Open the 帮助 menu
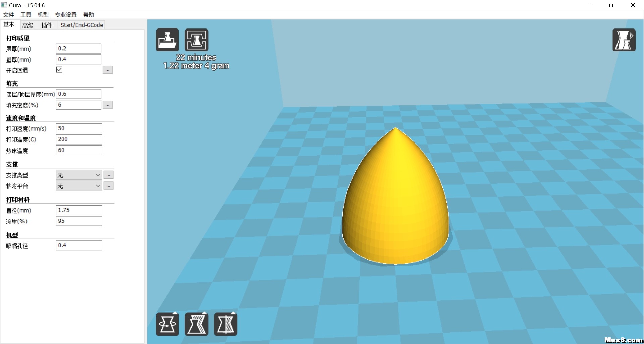This screenshot has width=644, height=344. (x=89, y=15)
